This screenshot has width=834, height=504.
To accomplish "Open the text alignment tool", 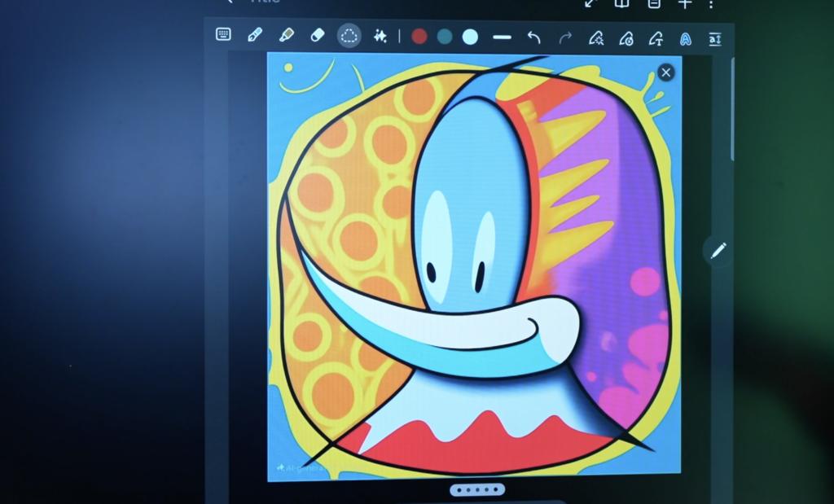I will [715, 38].
